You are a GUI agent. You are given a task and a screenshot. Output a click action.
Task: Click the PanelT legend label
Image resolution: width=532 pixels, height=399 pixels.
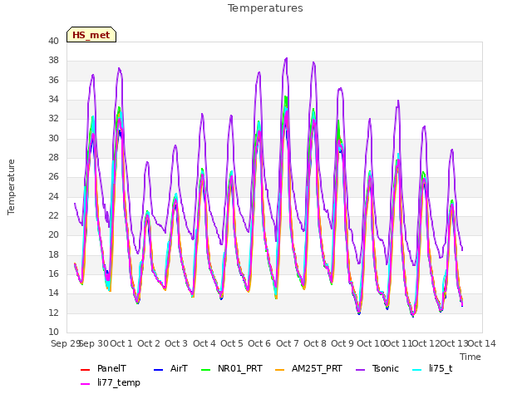pyautogui.click(x=111, y=368)
